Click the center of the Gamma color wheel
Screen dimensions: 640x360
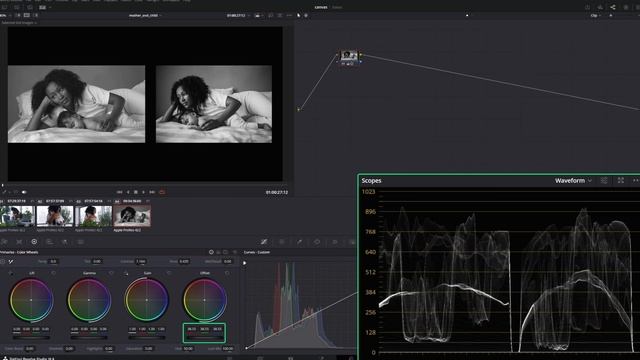(89, 300)
